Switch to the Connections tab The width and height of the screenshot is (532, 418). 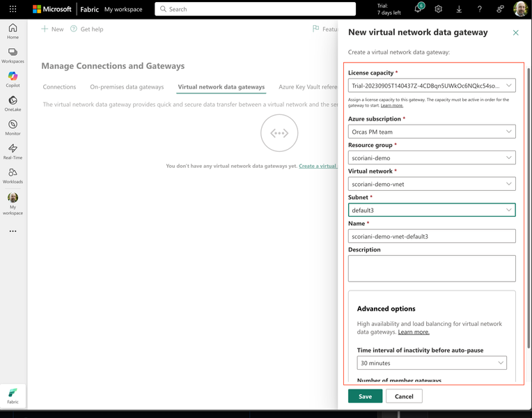click(x=59, y=87)
